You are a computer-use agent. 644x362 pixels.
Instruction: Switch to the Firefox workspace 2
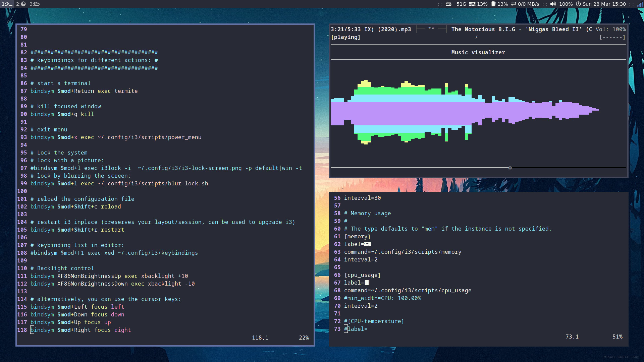click(21, 4)
